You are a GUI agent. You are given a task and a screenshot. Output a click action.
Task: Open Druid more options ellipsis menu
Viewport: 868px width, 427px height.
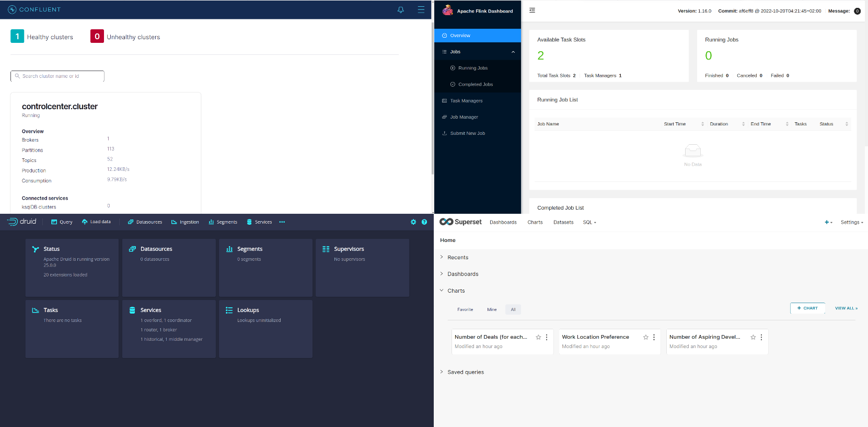tap(282, 222)
